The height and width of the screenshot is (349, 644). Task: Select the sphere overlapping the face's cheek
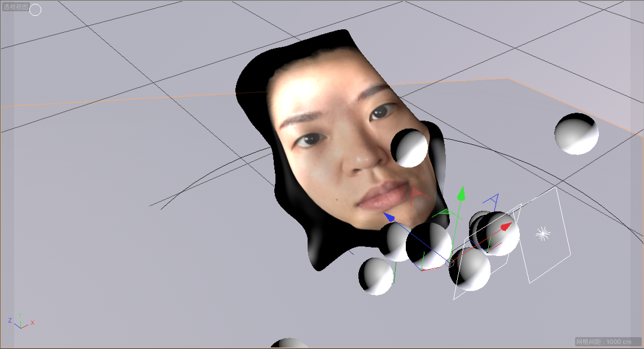409,148
